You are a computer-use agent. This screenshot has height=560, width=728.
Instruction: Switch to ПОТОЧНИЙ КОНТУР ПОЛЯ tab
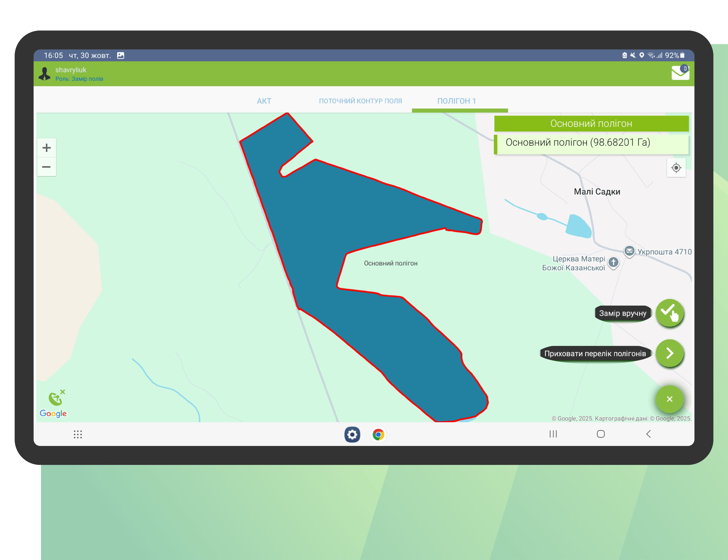[360, 101]
